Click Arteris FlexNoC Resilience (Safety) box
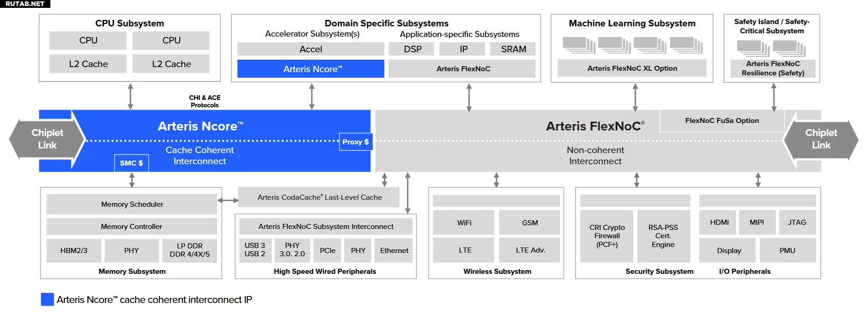 pyautogui.click(x=773, y=68)
